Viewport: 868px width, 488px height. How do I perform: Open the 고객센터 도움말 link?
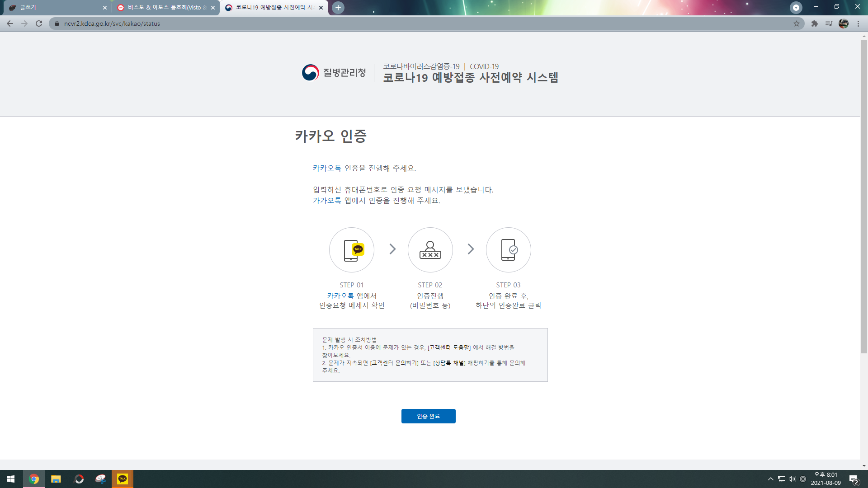tap(449, 347)
